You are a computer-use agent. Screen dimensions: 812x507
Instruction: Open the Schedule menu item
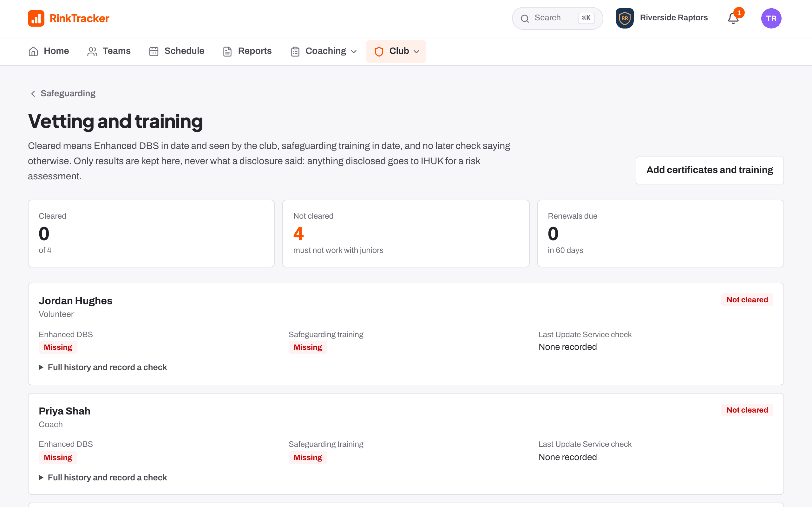point(176,51)
